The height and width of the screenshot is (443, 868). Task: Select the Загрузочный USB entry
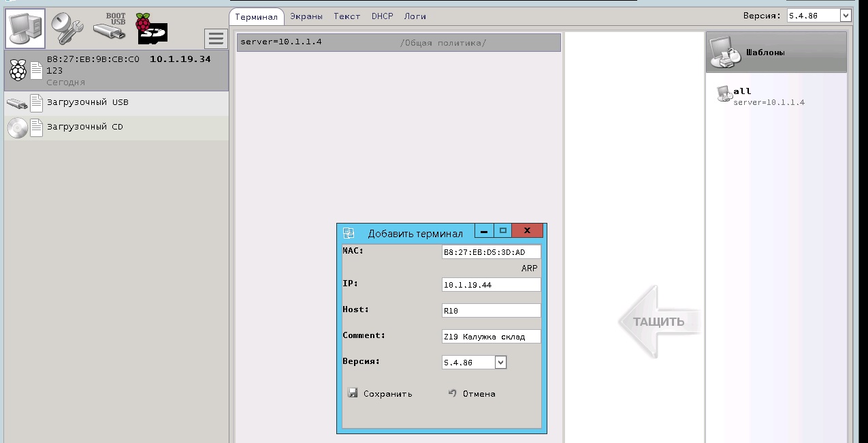tap(87, 103)
